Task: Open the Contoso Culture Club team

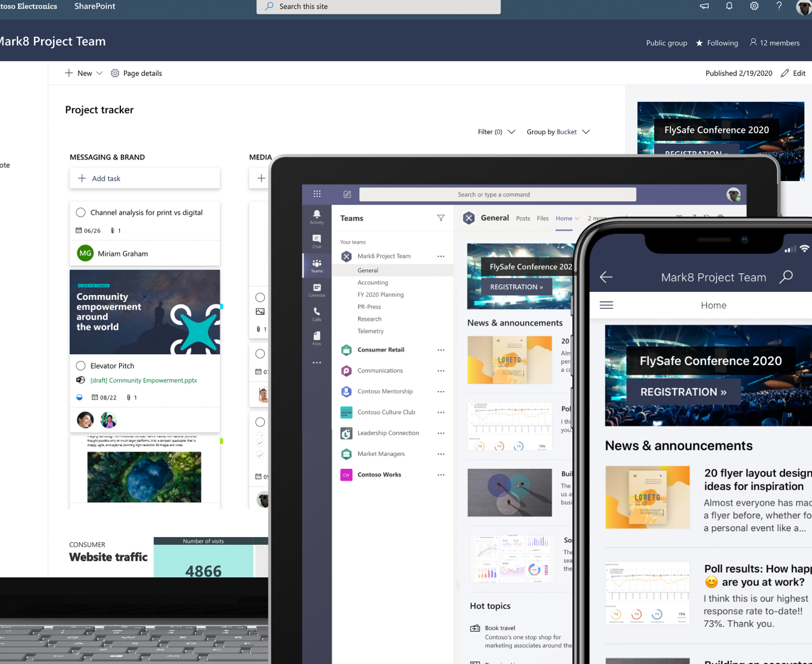Action: [386, 412]
